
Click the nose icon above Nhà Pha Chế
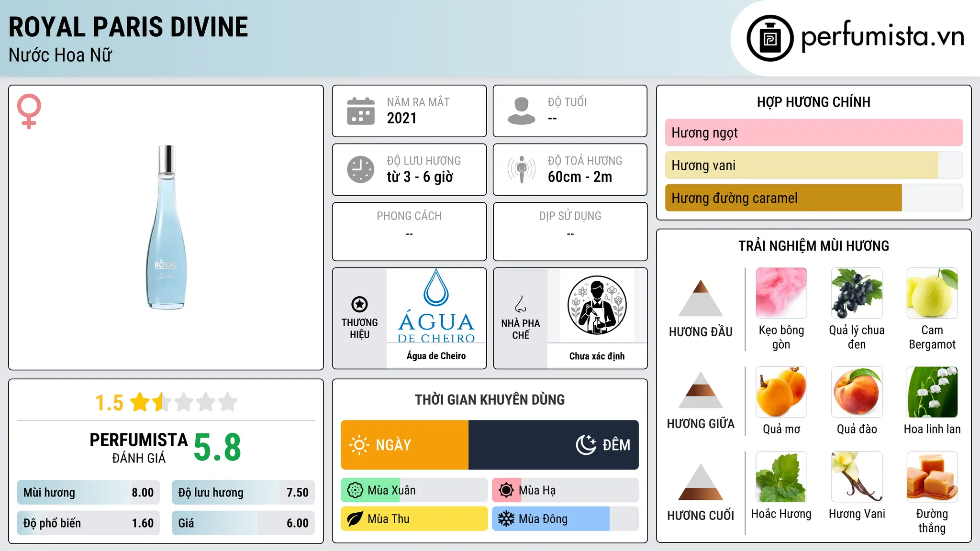pos(521,304)
